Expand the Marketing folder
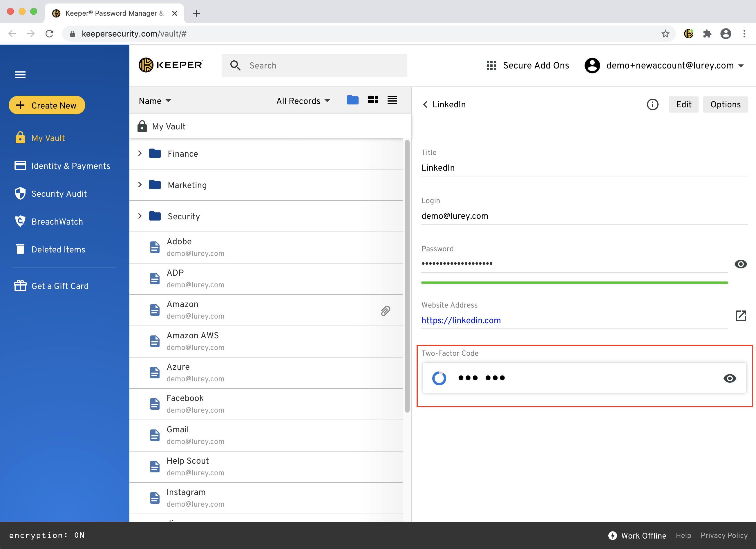The image size is (756, 549). 140,185
